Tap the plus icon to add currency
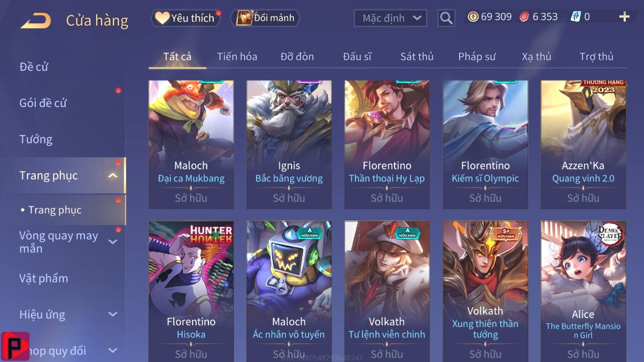644x362 pixels. coord(624,17)
